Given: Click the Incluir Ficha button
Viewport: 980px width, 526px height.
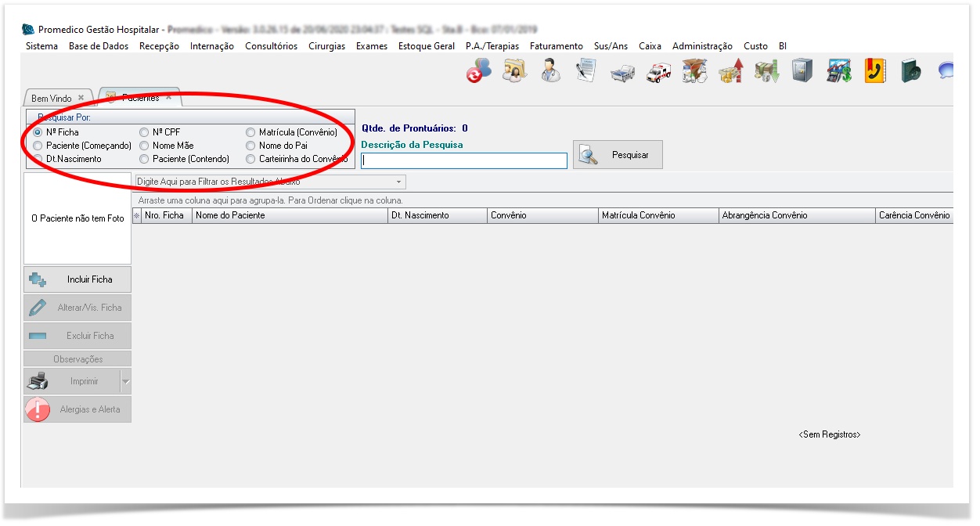Looking at the screenshot, I should [x=77, y=279].
